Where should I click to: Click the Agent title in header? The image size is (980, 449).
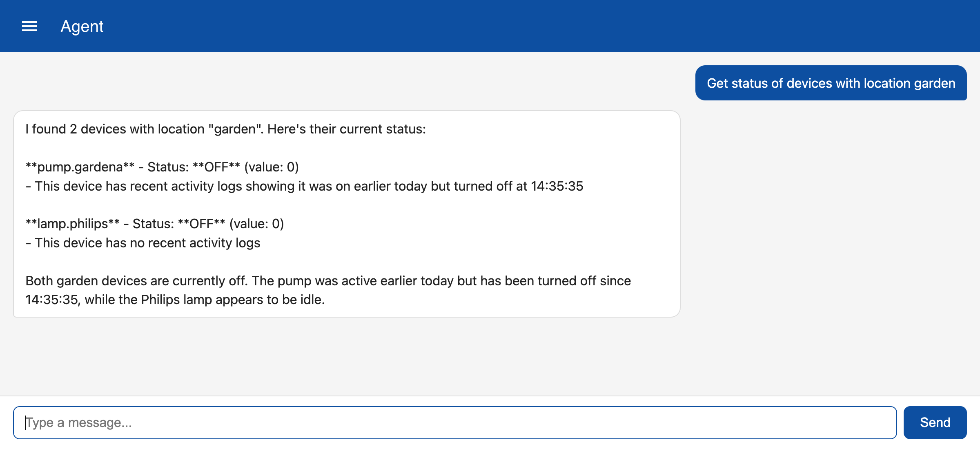point(82,27)
